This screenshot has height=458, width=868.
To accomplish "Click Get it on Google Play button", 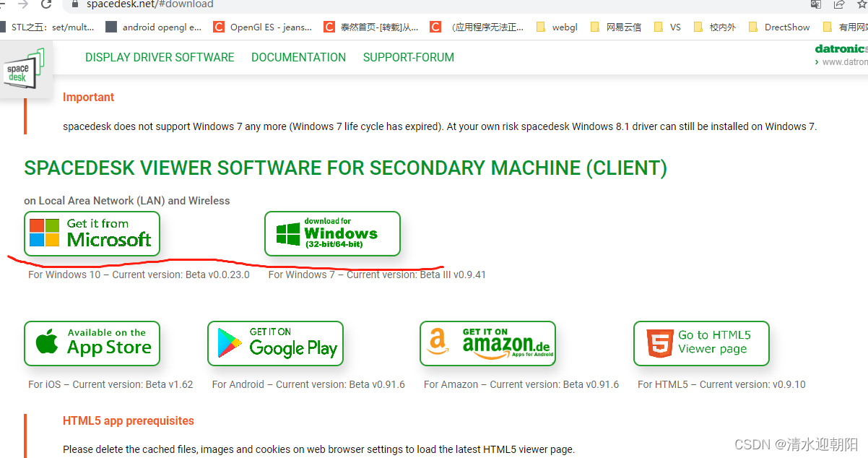I will coord(275,343).
